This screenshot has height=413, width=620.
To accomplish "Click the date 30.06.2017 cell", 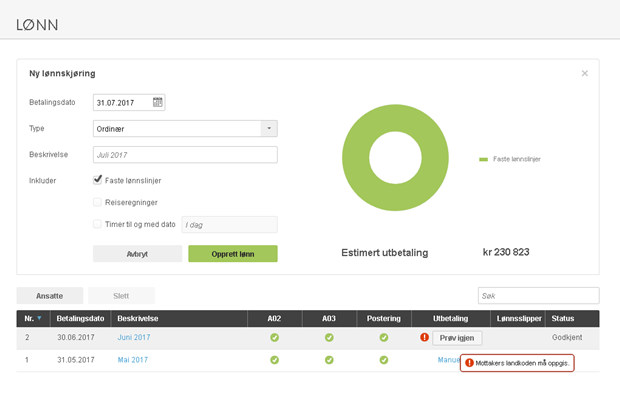I will 76,337.
